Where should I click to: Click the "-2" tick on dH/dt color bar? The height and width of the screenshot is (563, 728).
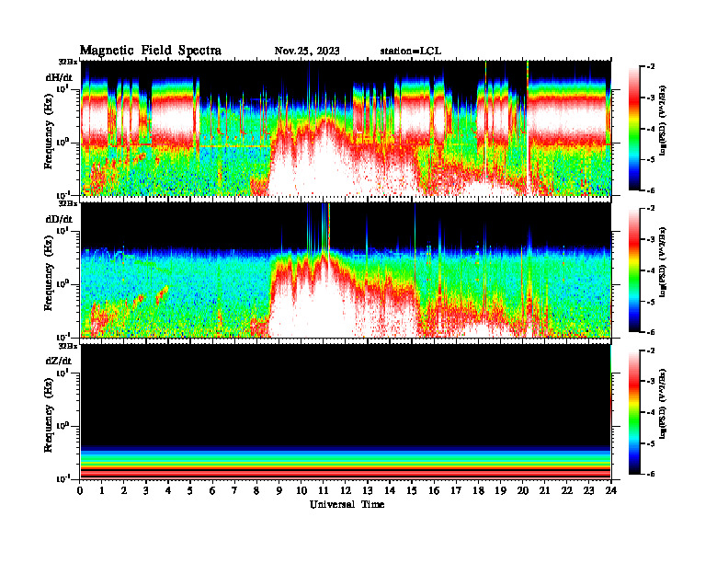point(651,67)
